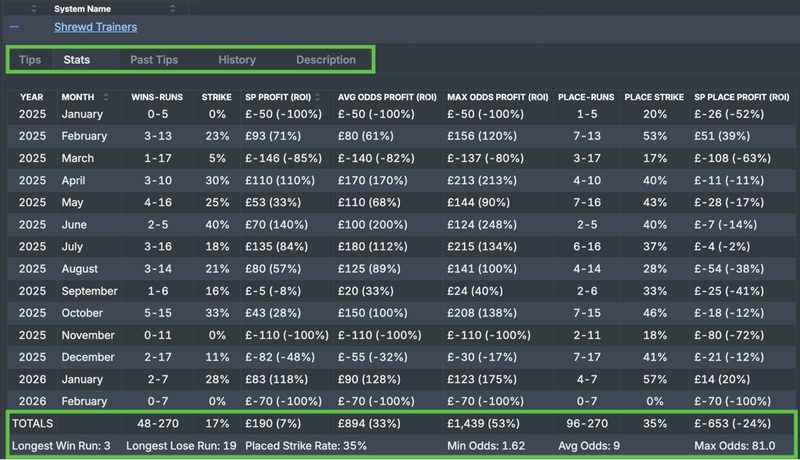The image size is (800, 460).
Task: Click Max Odds: 81.0 text
Action: (735, 446)
